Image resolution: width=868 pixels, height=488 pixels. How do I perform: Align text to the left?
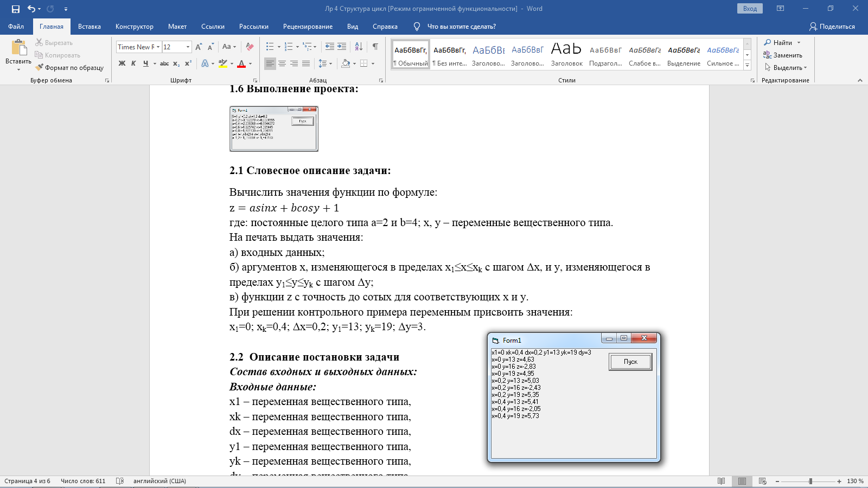coord(270,63)
